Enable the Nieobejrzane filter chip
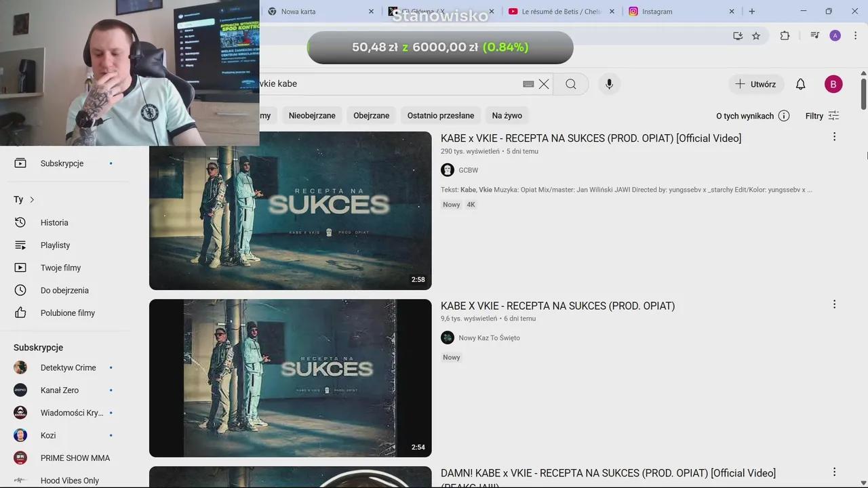Viewport: 868px width, 488px height. click(312, 115)
